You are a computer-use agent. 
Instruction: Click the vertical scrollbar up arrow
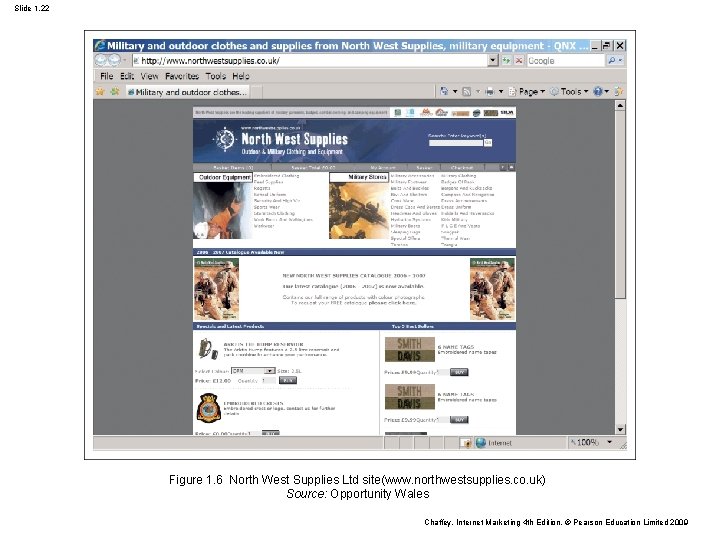pos(620,106)
